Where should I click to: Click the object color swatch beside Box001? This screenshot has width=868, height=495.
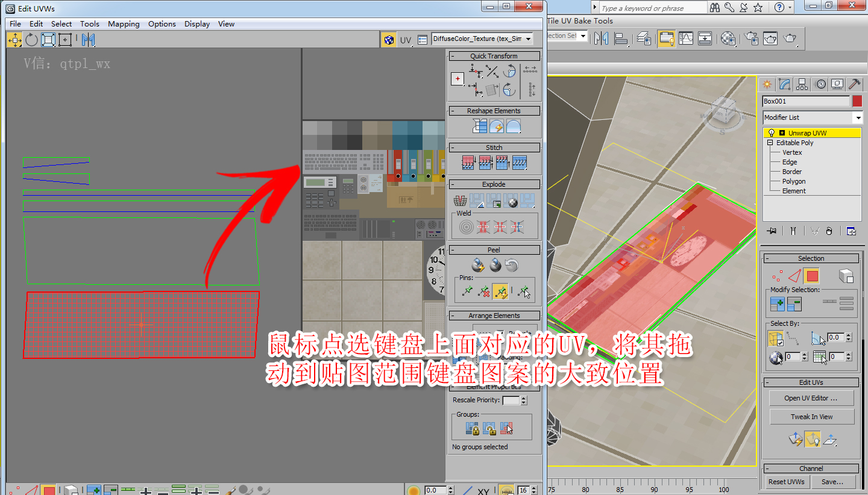coord(857,101)
